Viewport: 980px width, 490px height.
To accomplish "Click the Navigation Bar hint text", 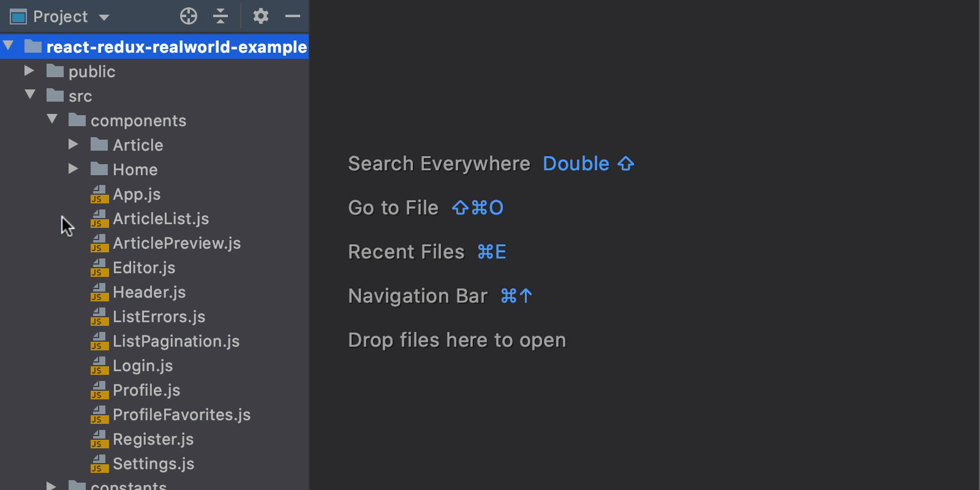I will click(418, 296).
